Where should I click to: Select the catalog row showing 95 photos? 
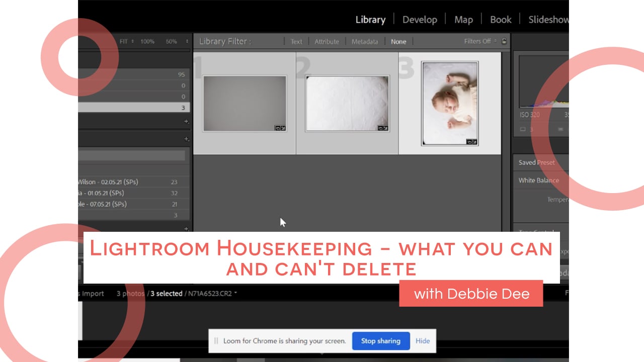click(134, 74)
